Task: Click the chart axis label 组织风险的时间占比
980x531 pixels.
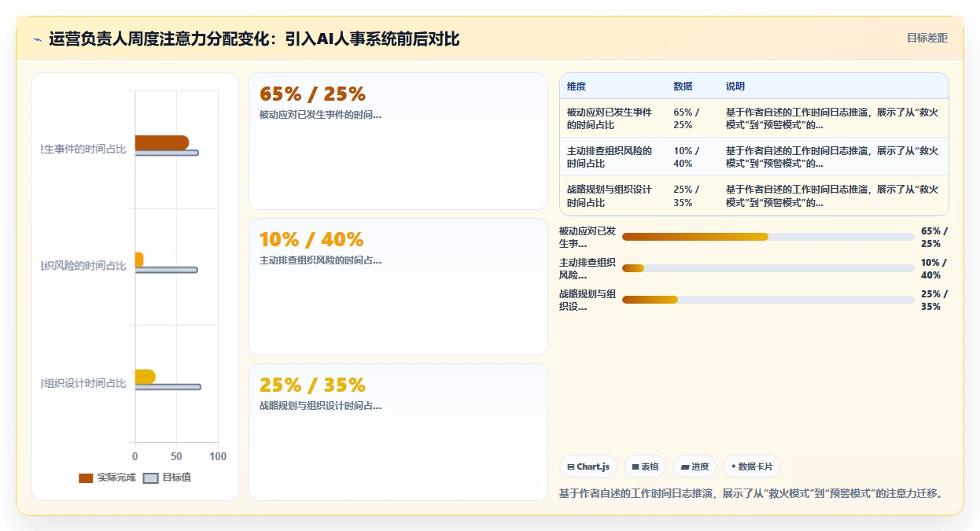Action: [x=83, y=266]
